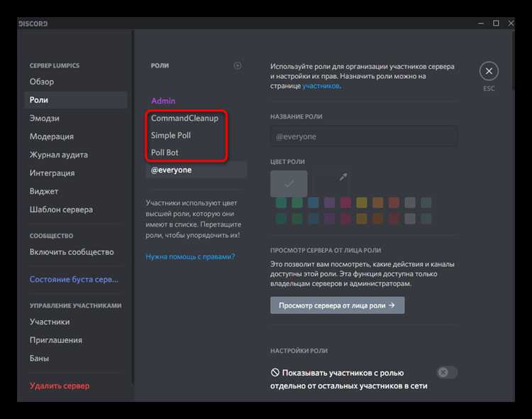This screenshot has width=532, height=419.
Task: Follow the участников page link
Action: coord(321,86)
